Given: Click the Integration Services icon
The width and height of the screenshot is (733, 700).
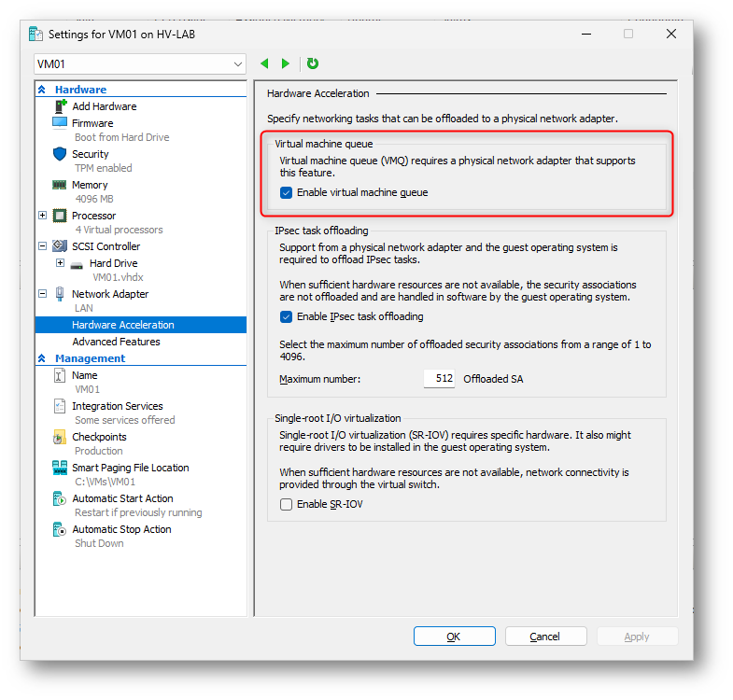Looking at the screenshot, I should tap(60, 406).
